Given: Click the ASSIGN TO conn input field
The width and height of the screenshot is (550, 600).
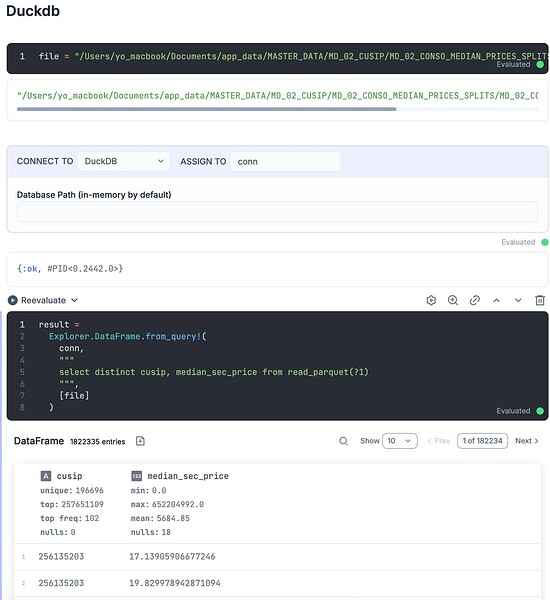Looking at the screenshot, I should (x=285, y=161).
